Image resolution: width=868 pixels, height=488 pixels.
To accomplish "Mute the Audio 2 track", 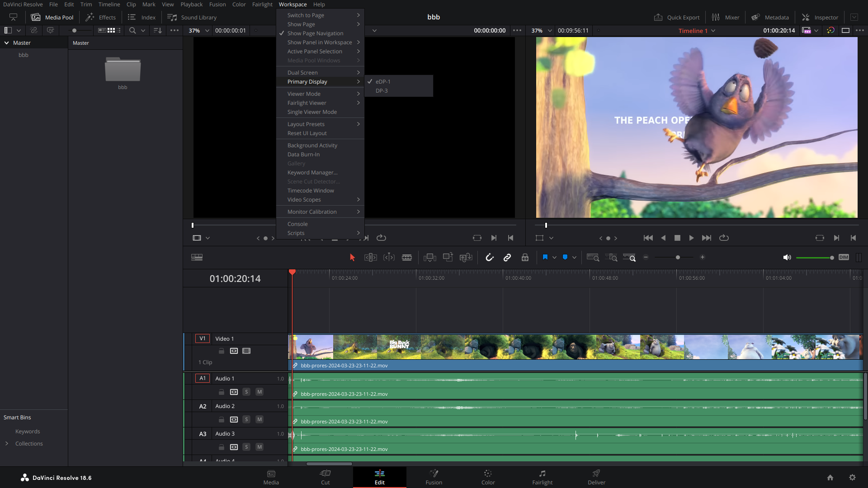I will point(259,420).
